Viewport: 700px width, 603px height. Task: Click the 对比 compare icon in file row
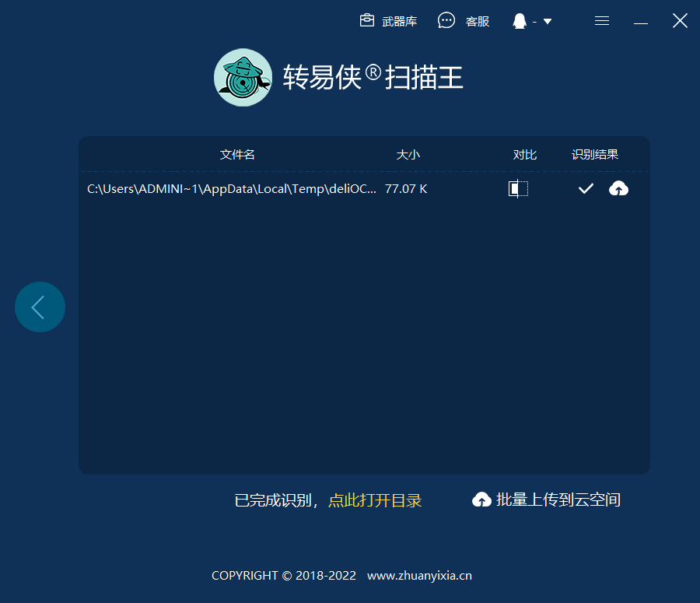[518, 188]
